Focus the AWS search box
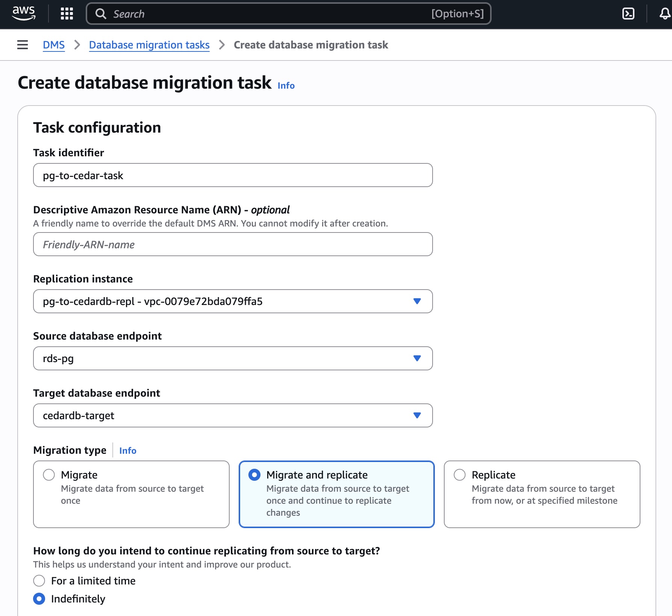The height and width of the screenshot is (616, 672). [x=288, y=14]
